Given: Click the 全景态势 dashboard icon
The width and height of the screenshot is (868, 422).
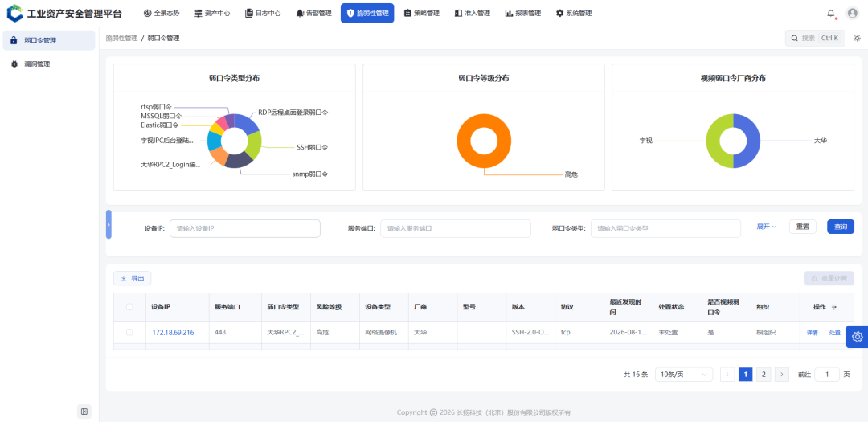Looking at the screenshot, I should coord(147,14).
